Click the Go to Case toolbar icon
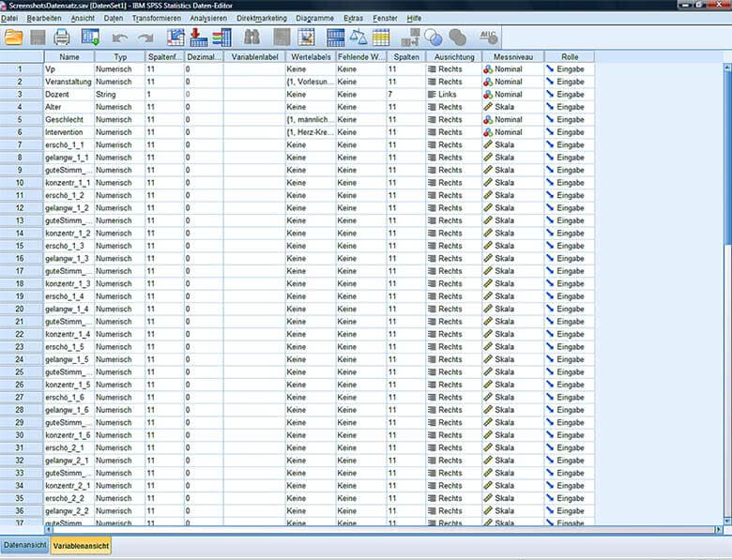 pyautogui.click(x=176, y=37)
